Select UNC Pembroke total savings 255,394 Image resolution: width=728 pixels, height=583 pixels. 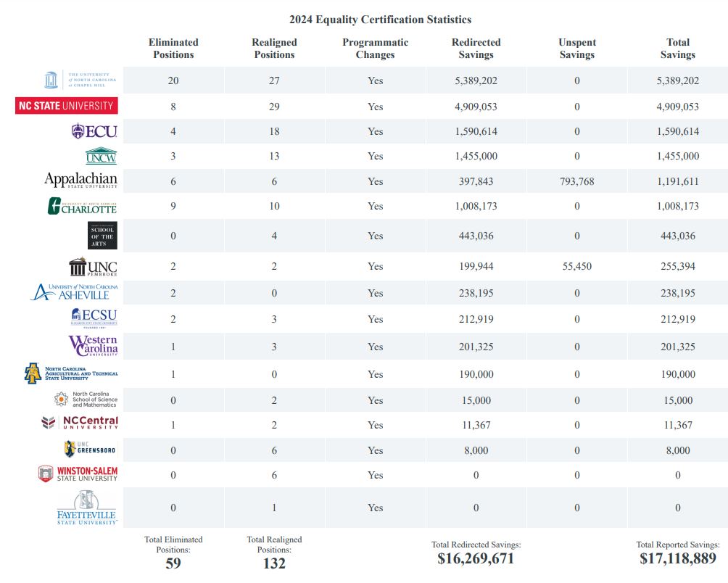678,266
